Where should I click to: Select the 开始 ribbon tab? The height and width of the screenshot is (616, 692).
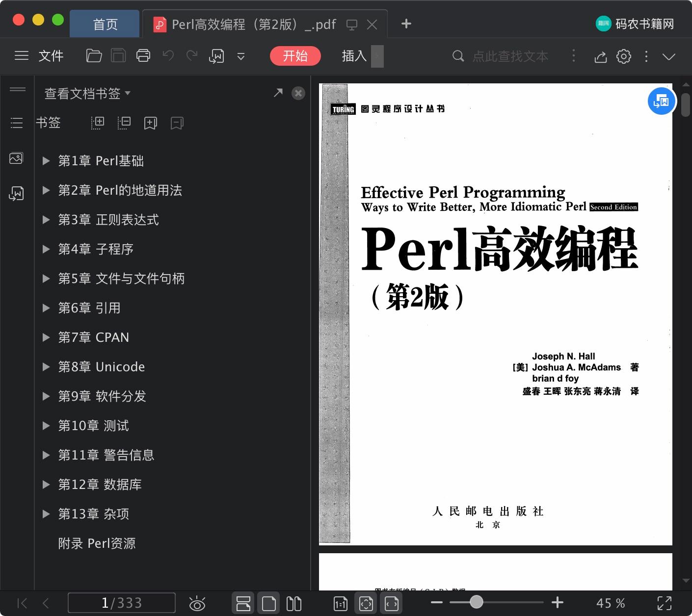295,56
